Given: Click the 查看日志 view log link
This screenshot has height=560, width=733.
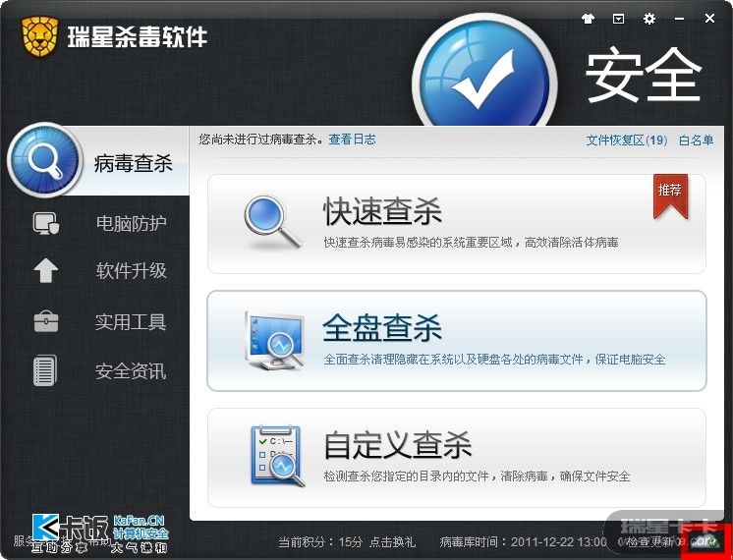Looking at the screenshot, I should pyautogui.click(x=352, y=140).
